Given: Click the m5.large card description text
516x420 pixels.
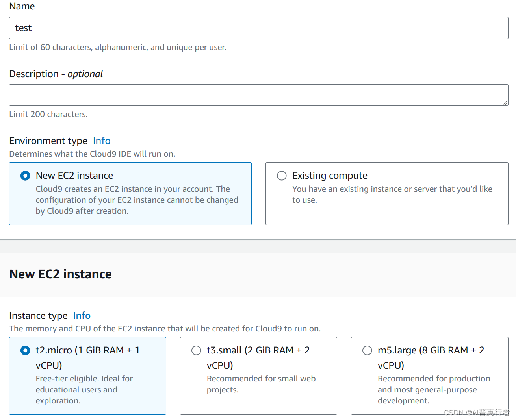Looking at the screenshot, I should 433,390.
